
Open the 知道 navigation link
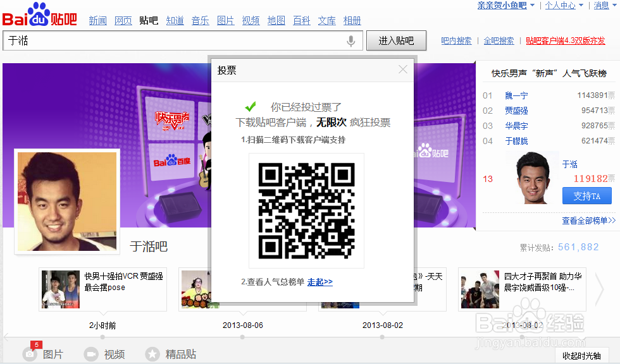tap(175, 20)
